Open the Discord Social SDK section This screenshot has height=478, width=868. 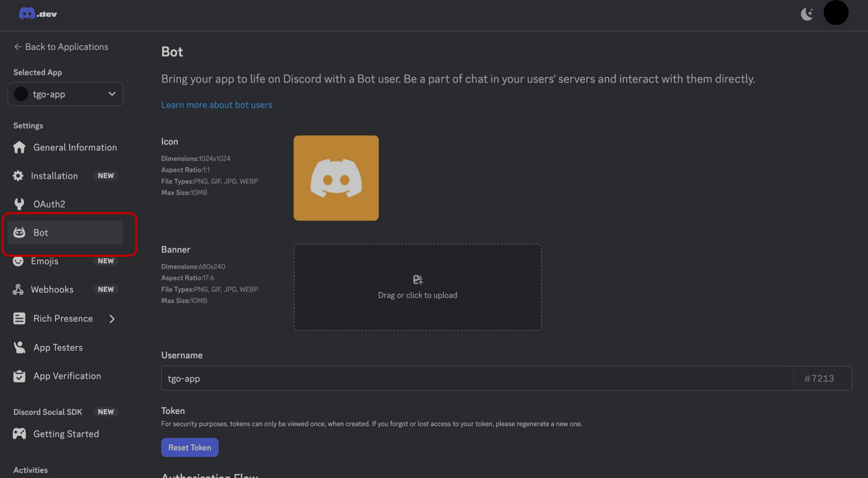pos(48,412)
